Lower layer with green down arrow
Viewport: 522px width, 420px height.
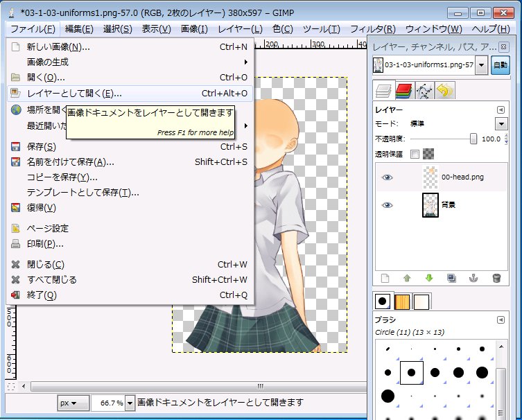429,278
